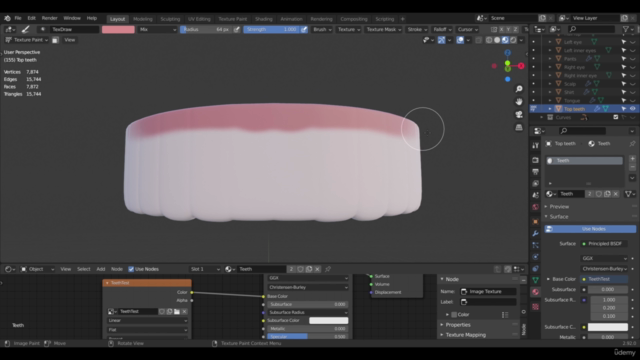Enable X axis symmetry toggle
Viewport: 640px width, 360px height.
pyautogui.click(x=501, y=29)
